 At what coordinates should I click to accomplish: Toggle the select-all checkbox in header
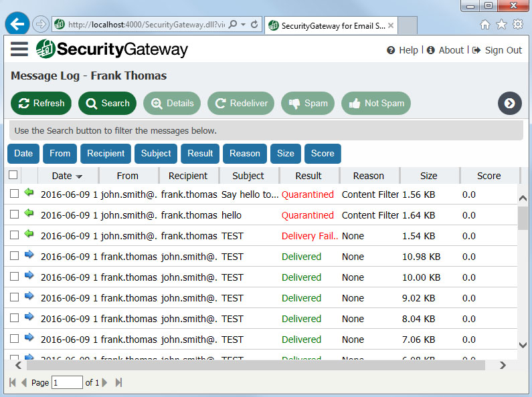click(x=13, y=175)
